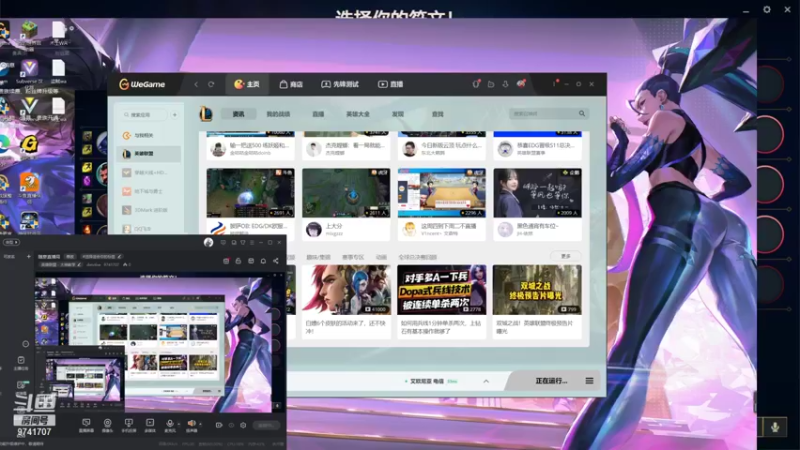
Task: Open the 商店 store tab
Action: [291, 84]
